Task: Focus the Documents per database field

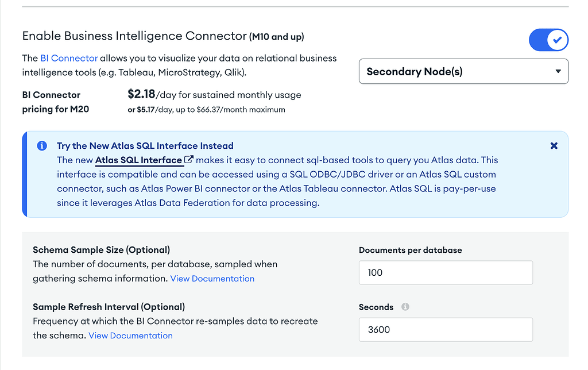Action: coord(446,272)
